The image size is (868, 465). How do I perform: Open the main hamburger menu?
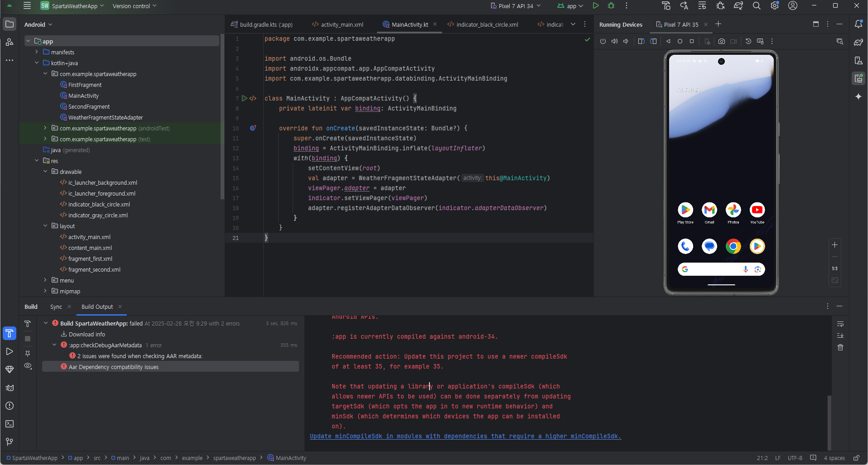tap(27, 6)
